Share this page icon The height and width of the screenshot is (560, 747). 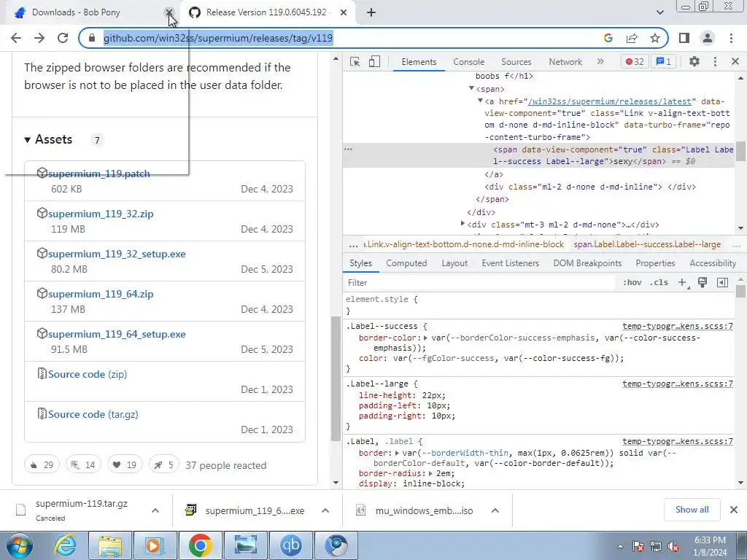(x=632, y=38)
